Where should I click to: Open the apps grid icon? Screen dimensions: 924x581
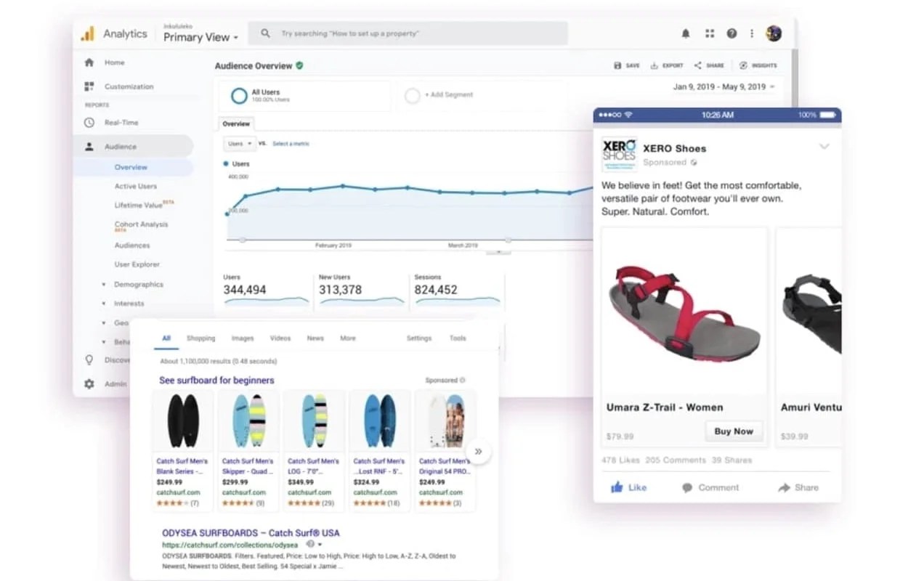(710, 33)
